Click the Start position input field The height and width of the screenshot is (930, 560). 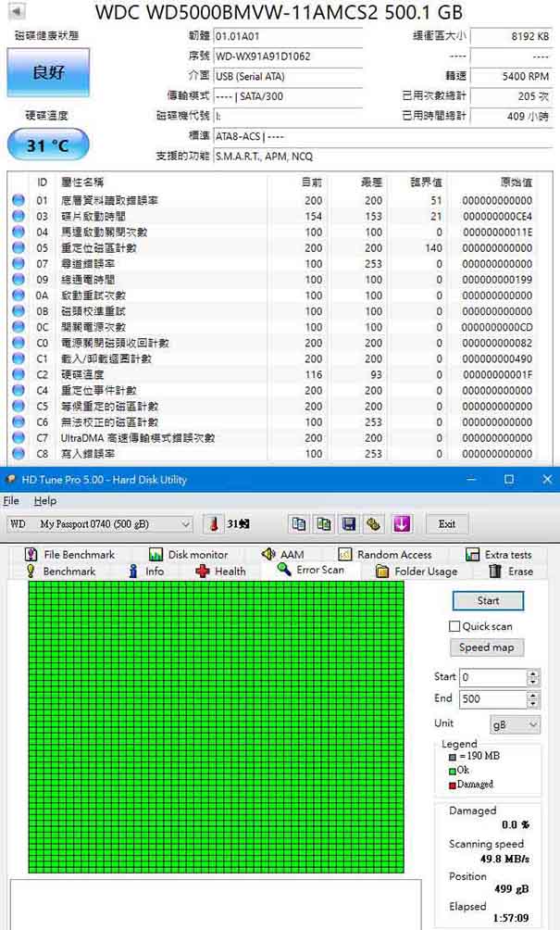493,677
